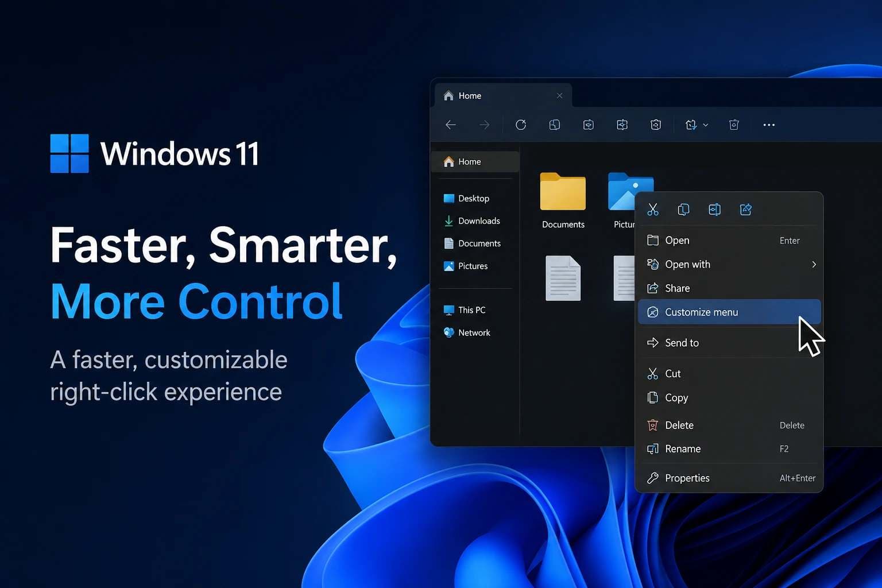Click the back arrow in Explorer toolbar
This screenshot has height=588, width=882.
pyautogui.click(x=451, y=125)
